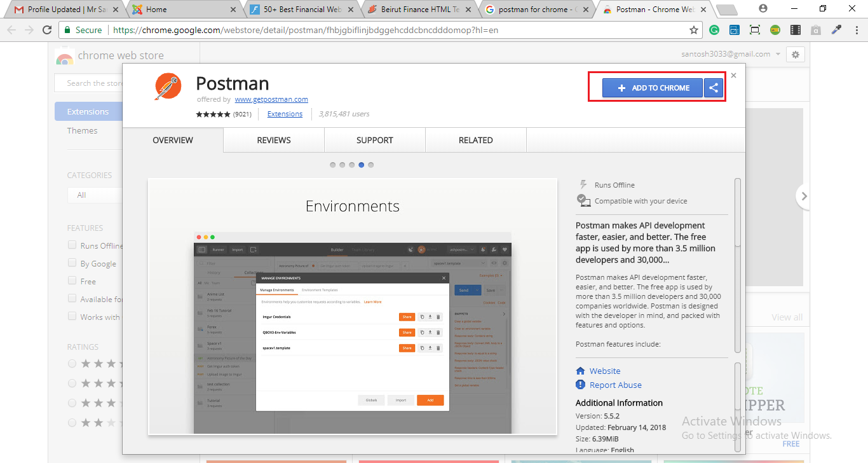This screenshot has height=463, width=868.
Task: Click the Report Abuse exclamation icon
Action: pyautogui.click(x=580, y=385)
